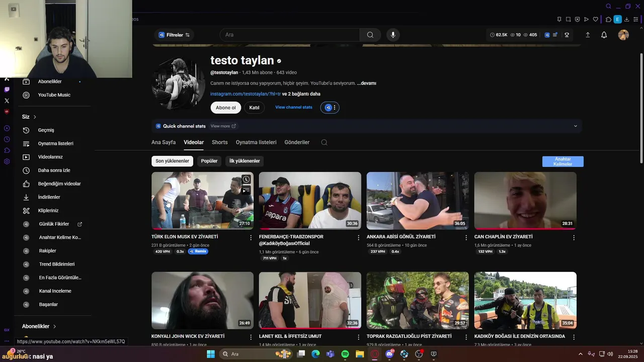644x362 pixels.
Task: Click the pinboard pin icon in browser toolbar
Action: coord(559,19)
